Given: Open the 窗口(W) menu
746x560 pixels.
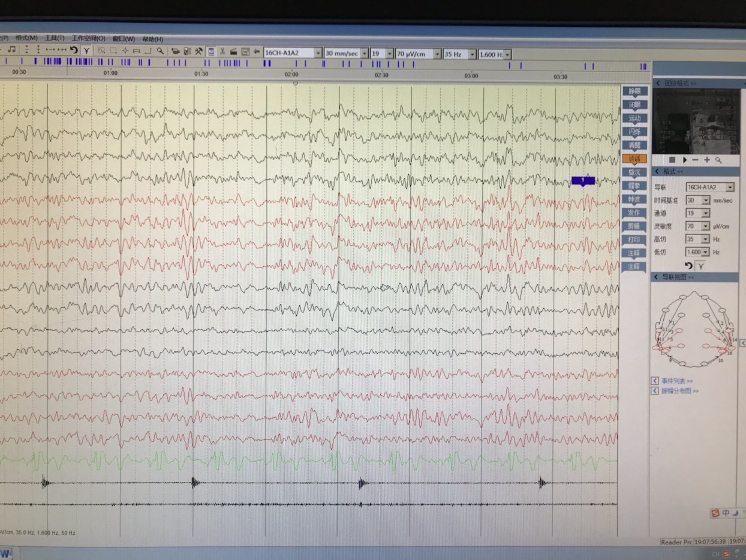Looking at the screenshot, I should click(x=124, y=38).
